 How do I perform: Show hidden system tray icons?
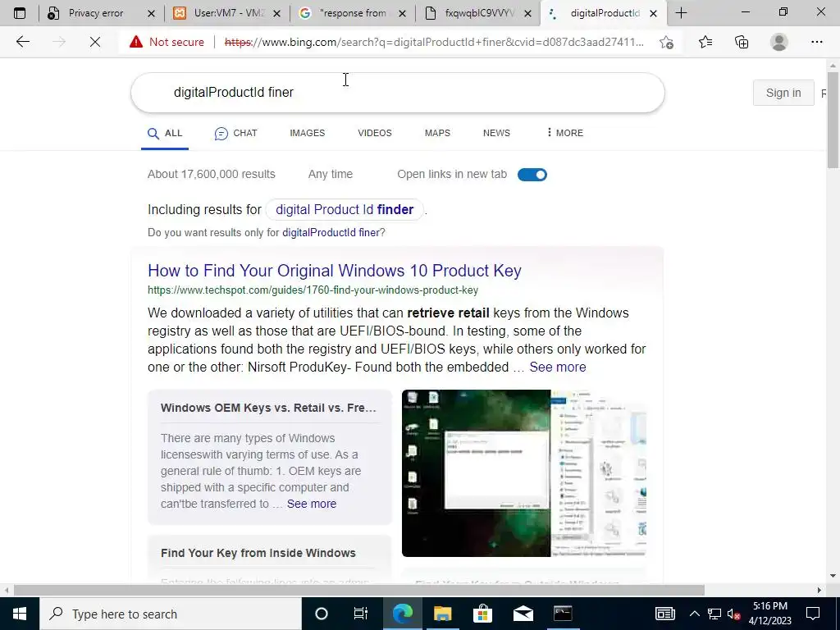tap(694, 614)
